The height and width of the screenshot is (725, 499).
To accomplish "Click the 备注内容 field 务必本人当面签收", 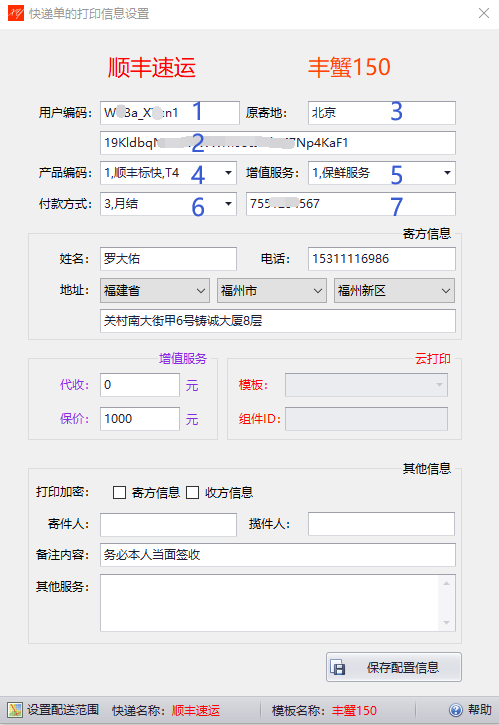I will [278, 555].
